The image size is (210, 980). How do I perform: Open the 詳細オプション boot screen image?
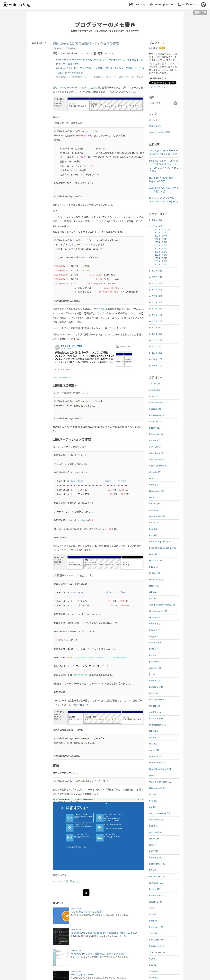pos(98,834)
